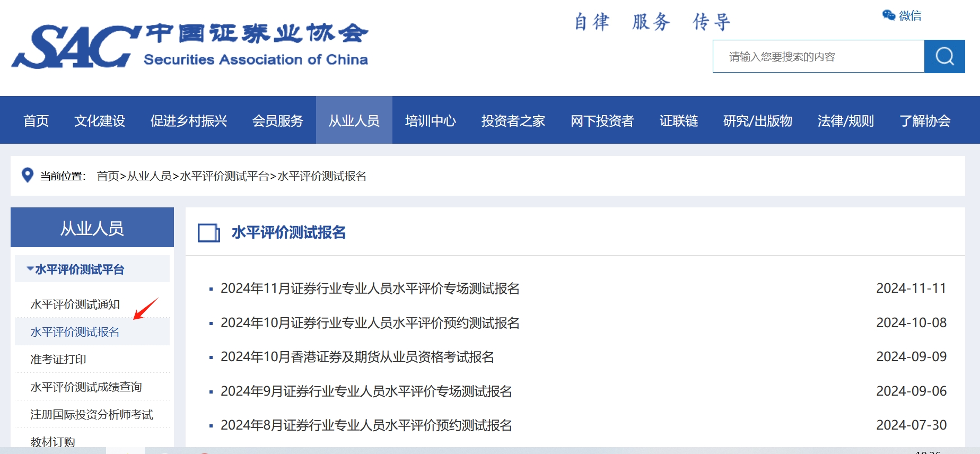
Task: Open 2024年9月证券行业专业人员水平评价专场测试报名
Action: click(x=366, y=391)
